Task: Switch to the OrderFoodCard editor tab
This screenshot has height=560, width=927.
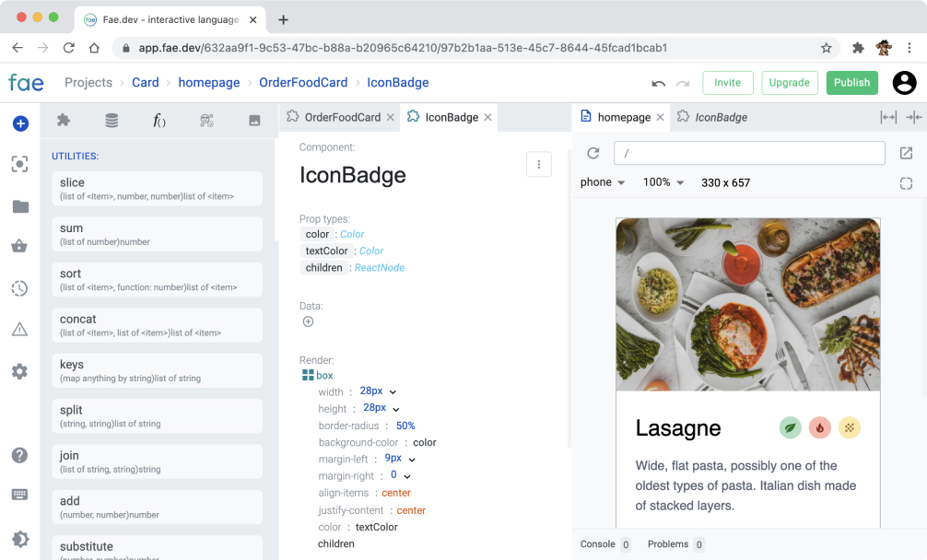Action: pyautogui.click(x=342, y=118)
